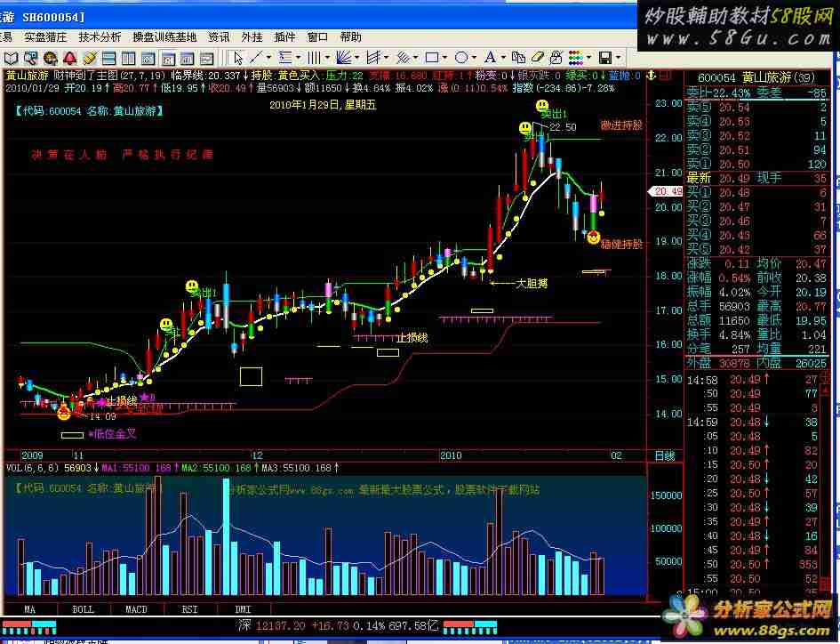The image size is (840, 644).
Task: Select the vertical period lines tool
Action: point(314,58)
